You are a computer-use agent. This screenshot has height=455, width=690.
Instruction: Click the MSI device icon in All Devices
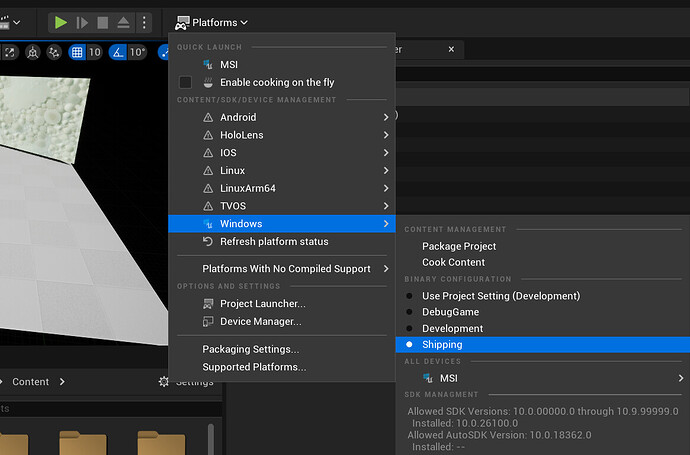[428, 378]
